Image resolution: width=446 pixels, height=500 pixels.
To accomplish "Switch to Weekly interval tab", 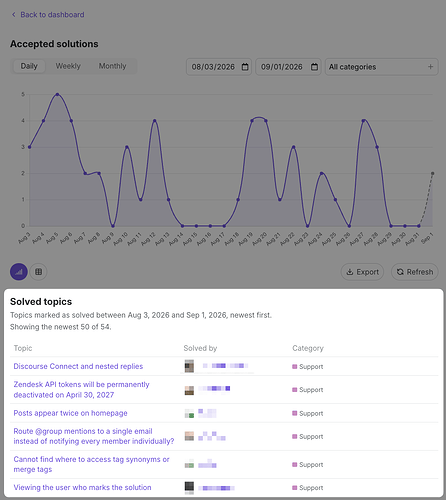I will (68, 66).
